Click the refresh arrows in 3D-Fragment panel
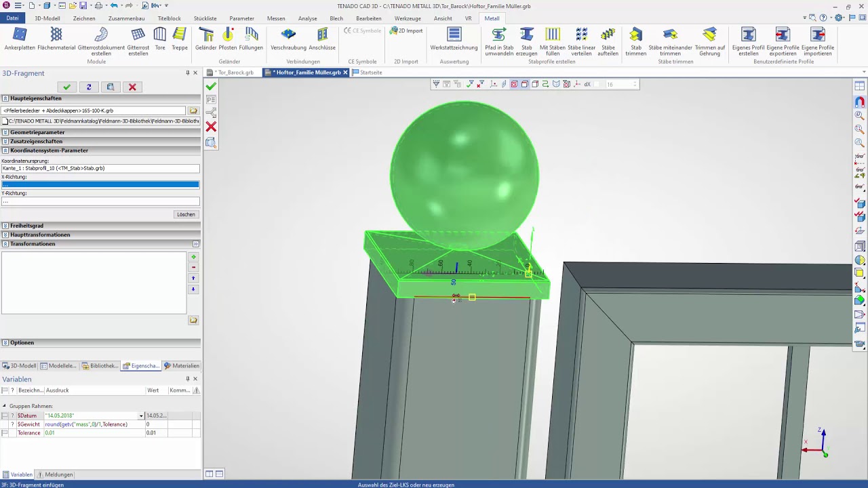The height and width of the screenshot is (488, 868). pyautogui.click(x=89, y=87)
